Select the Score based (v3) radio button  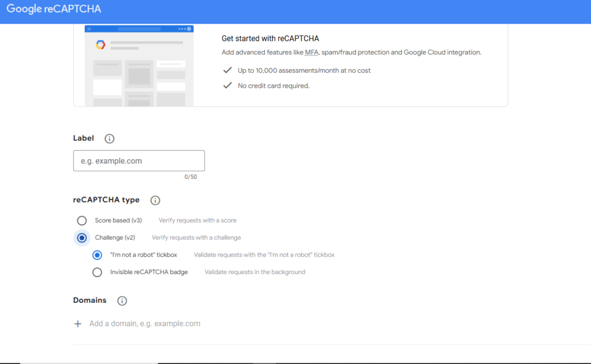pos(82,220)
